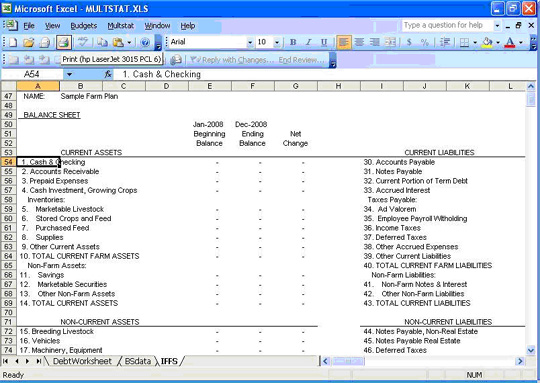Open the help question box dropdown arrow

497,25
